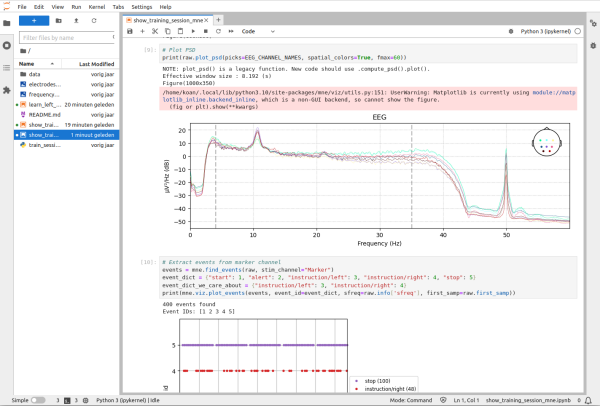The height and width of the screenshot is (406, 600).
Task: Open the Running Terminals and Kernels sidebar
Action: [7, 46]
